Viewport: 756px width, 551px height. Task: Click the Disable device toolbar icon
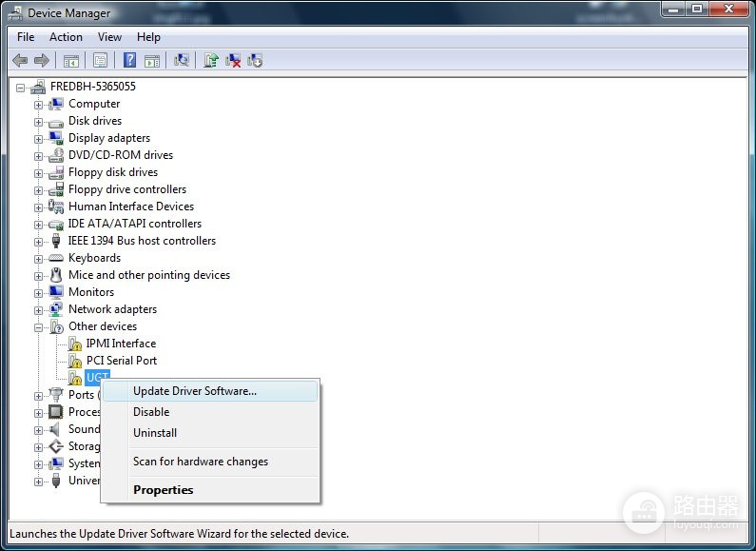(255, 60)
